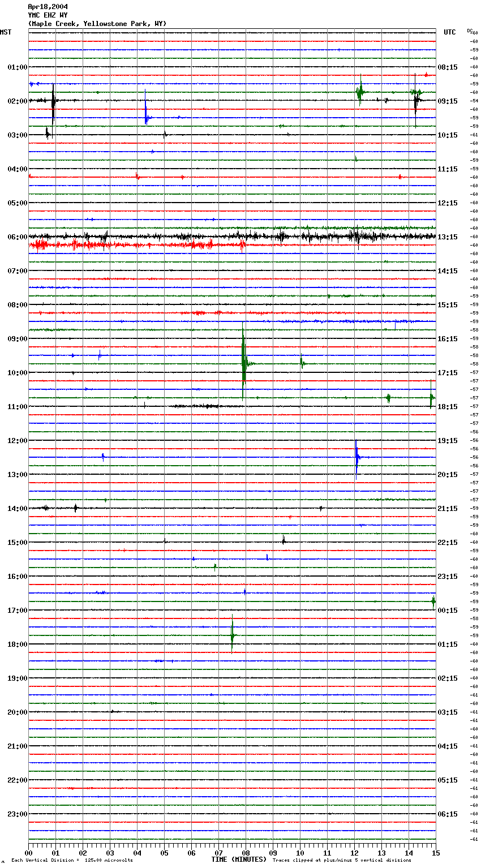Click minute tick "00" on the bottom axis
Screen dimensions: 481x868
28,853
